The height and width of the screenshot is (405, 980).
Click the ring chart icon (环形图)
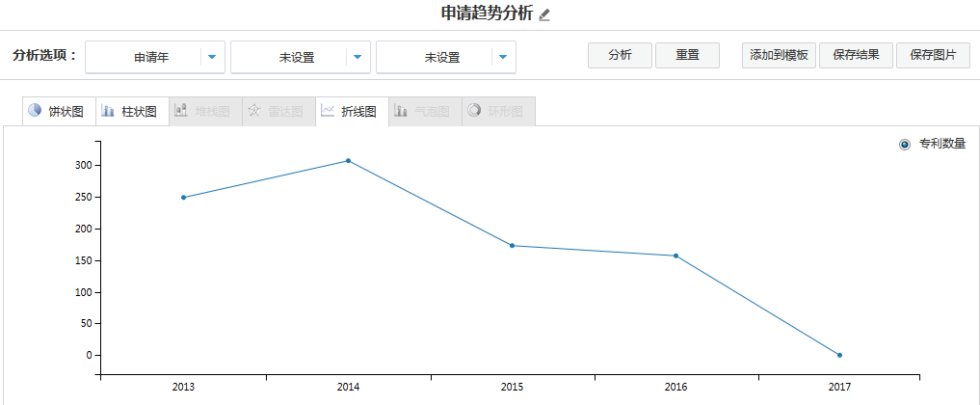[x=473, y=111]
